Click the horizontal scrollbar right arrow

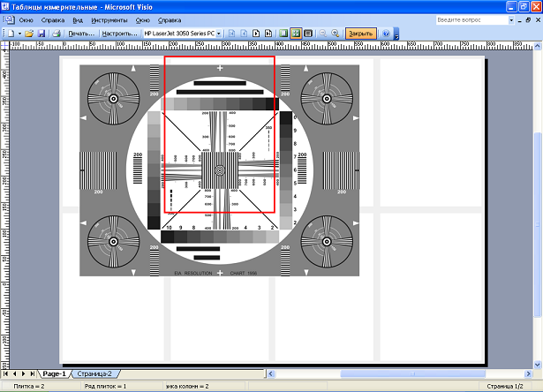click(529, 373)
